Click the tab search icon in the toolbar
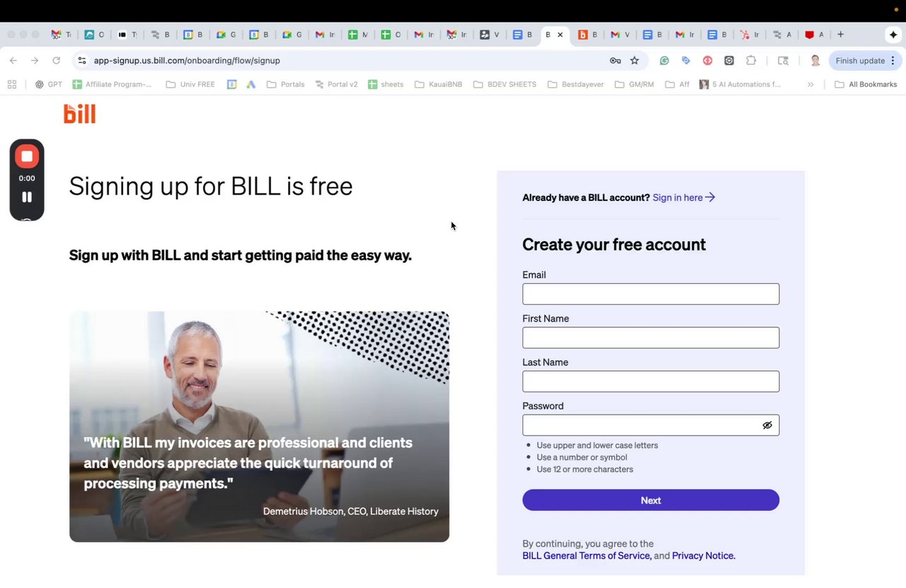 (x=783, y=61)
